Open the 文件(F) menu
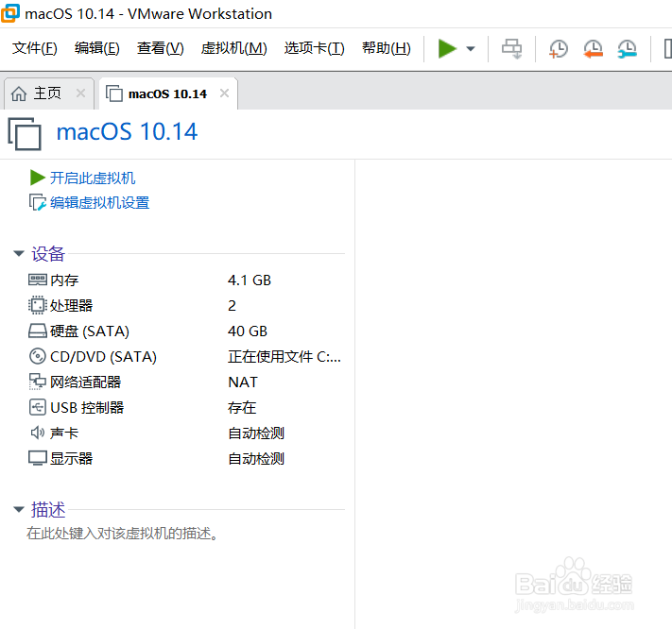The width and height of the screenshot is (672, 629). [34, 48]
